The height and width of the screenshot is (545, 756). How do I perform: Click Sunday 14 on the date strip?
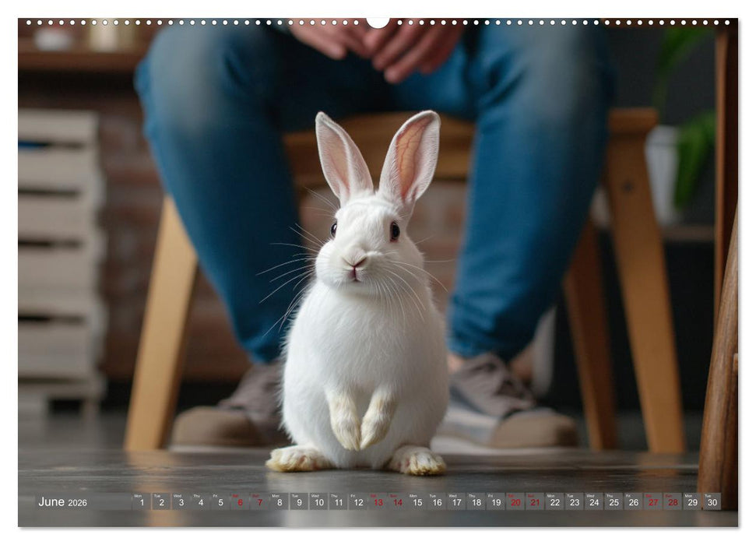[396, 505]
